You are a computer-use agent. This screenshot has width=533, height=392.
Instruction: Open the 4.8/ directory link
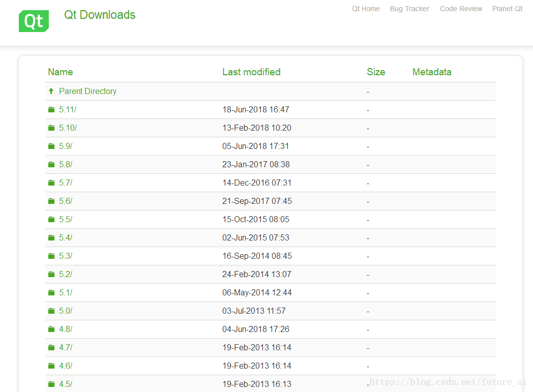pyautogui.click(x=66, y=329)
